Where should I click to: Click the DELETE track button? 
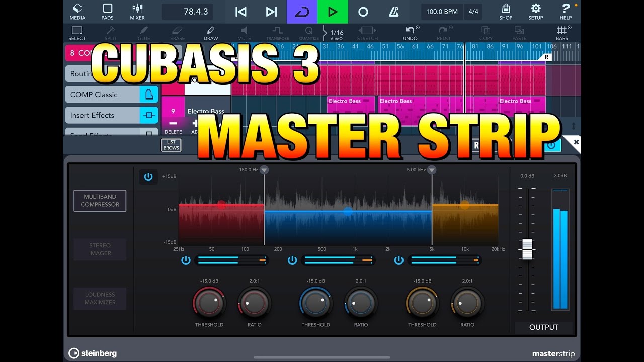[173, 126]
